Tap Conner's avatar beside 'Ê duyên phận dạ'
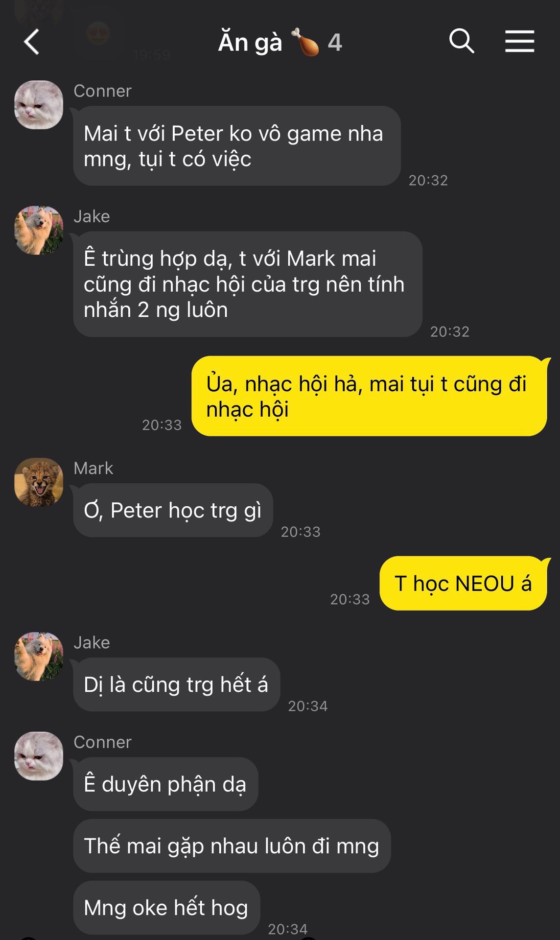Viewport: 560px width, 940px height. click(x=39, y=756)
